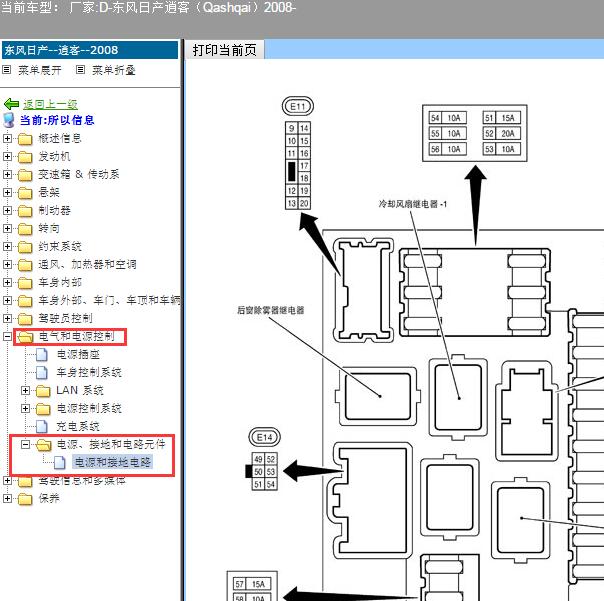Image resolution: width=604 pixels, height=601 pixels.
Task: Expand the 约束系统 node
Action: pyautogui.click(x=7, y=246)
